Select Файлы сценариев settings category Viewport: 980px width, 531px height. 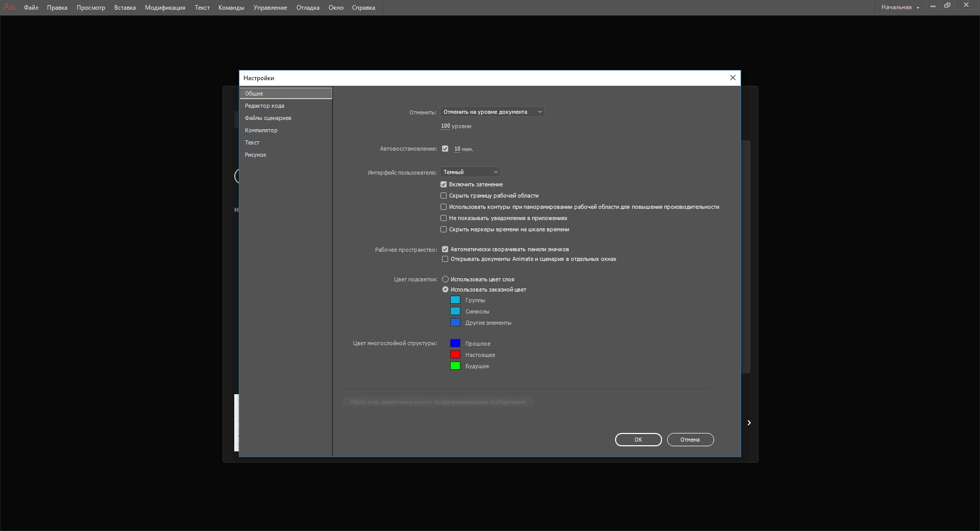coord(286,118)
